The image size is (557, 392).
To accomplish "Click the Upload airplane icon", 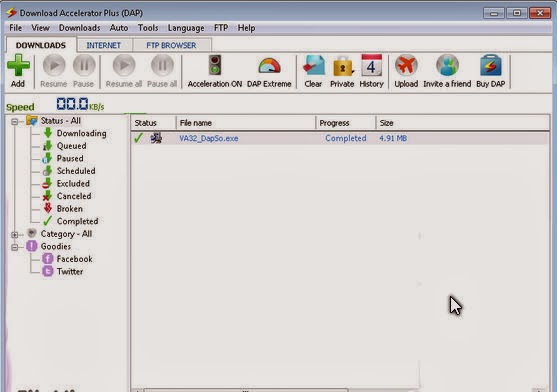I will point(406,65).
